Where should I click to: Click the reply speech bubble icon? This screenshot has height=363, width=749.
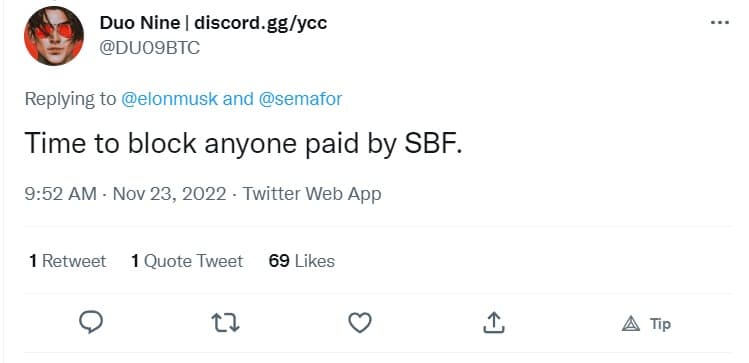click(x=91, y=322)
